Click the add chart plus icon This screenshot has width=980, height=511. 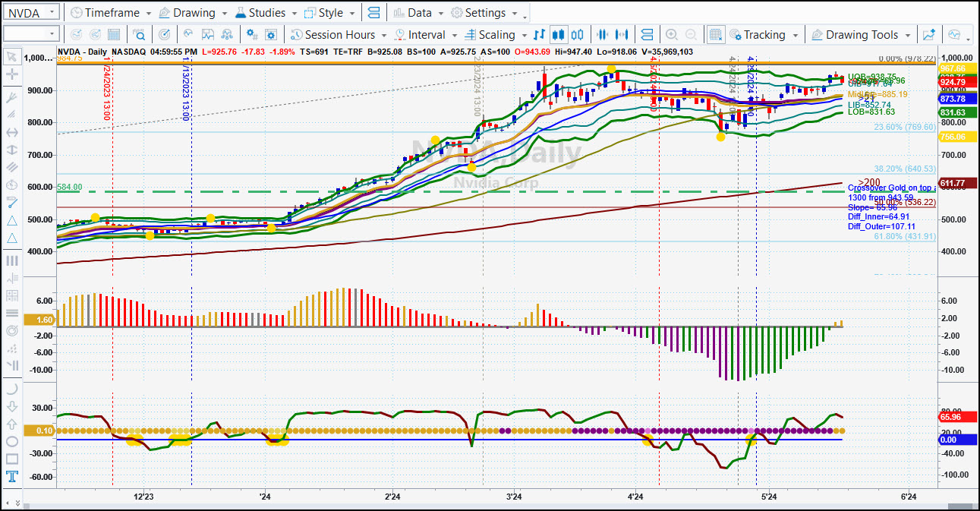pos(929,34)
